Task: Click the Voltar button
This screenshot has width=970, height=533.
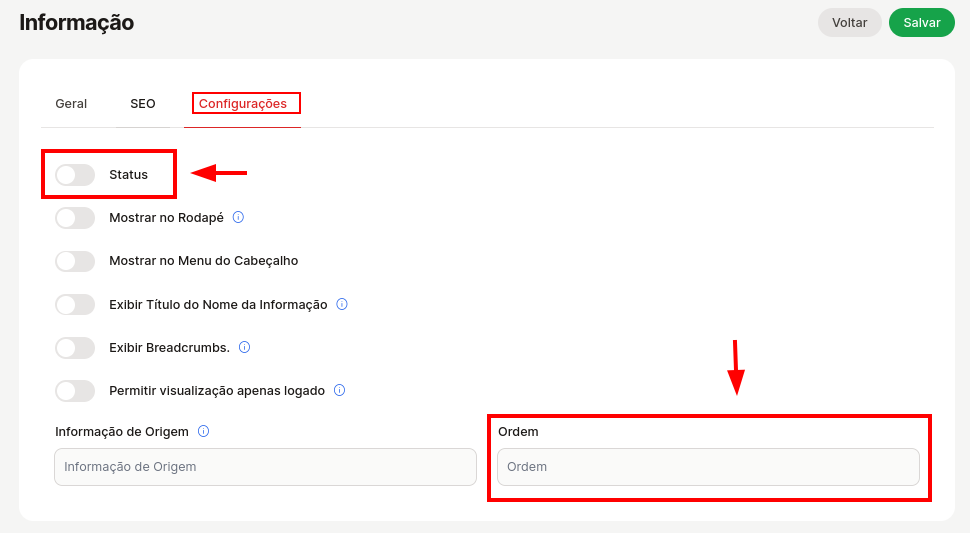Action: 849,22
